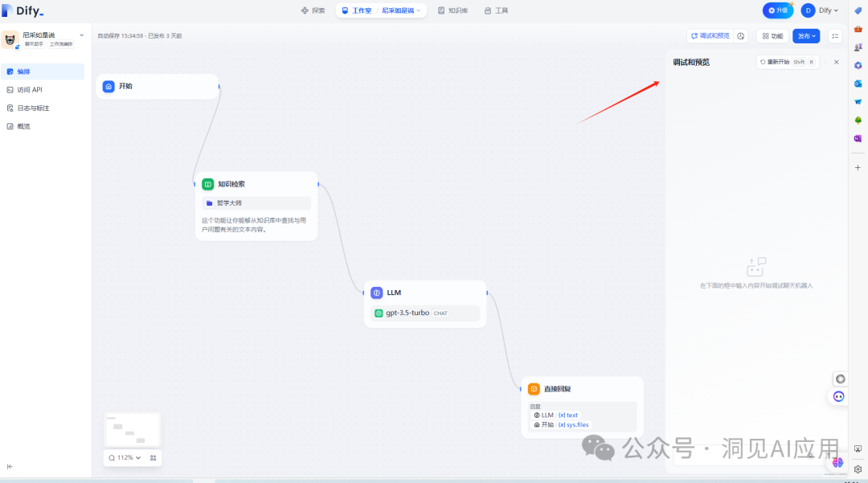The image size is (868, 483).
Task: Select the Knowledge Retrieval node icon
Action: pyautogui.click(x=207, y=184)
